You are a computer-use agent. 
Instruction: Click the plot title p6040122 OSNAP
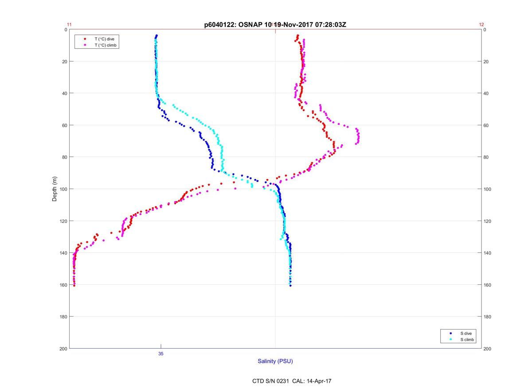275,25
